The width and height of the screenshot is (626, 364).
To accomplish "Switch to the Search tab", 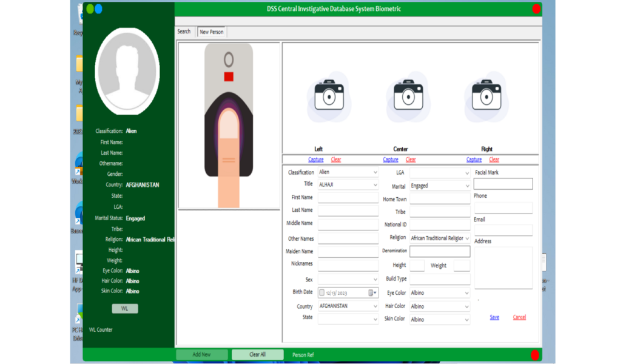I will (184, 32).
